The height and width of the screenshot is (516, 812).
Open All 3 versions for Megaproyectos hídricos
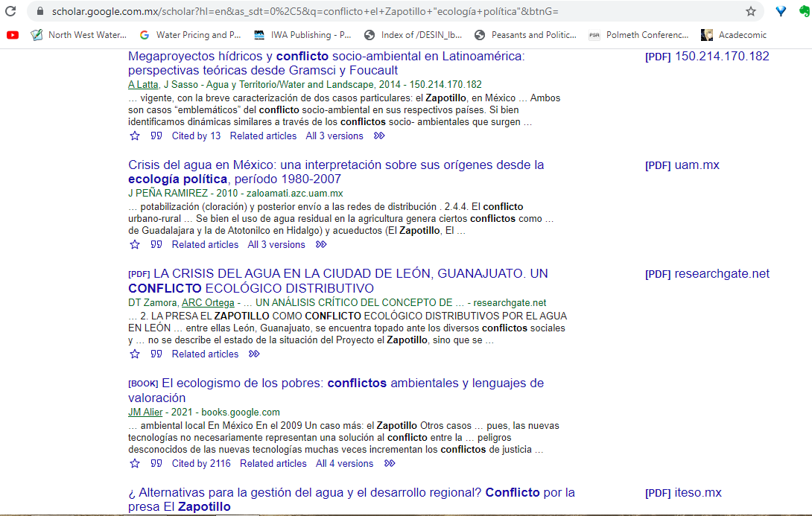point(334,136)
